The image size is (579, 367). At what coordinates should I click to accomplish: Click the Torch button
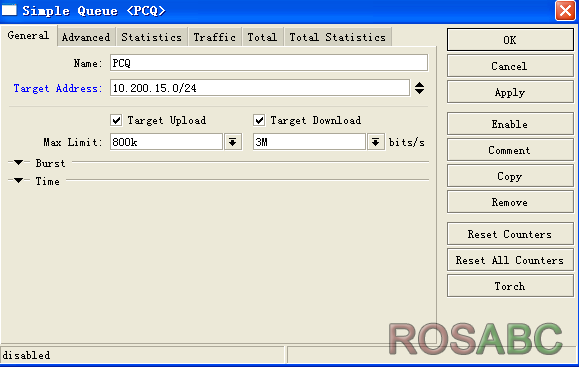510,286
